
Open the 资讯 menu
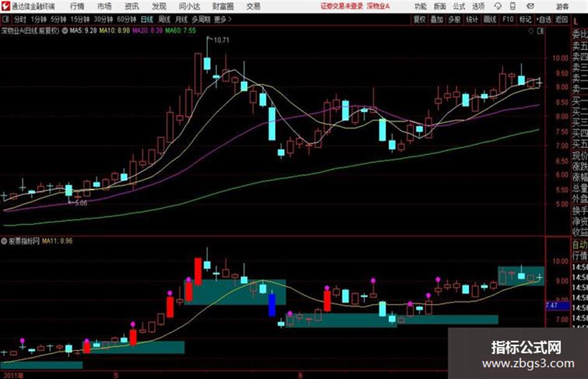click(x=132, y=6)
